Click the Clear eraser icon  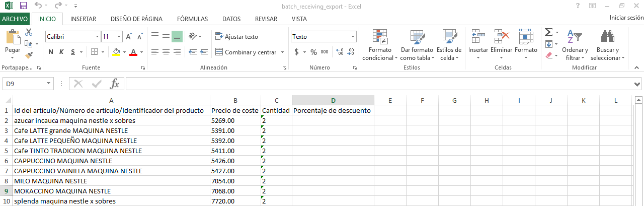point(548,55)
